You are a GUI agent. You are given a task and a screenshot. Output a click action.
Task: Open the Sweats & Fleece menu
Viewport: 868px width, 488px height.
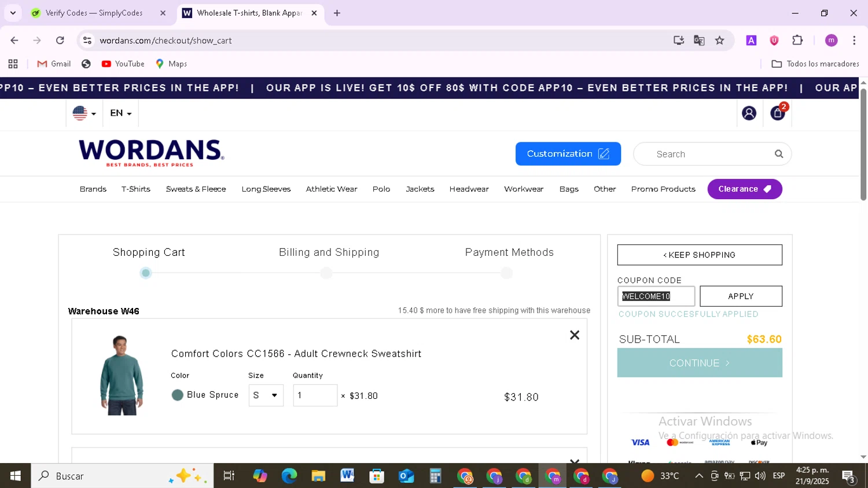(x=196, y=189)
